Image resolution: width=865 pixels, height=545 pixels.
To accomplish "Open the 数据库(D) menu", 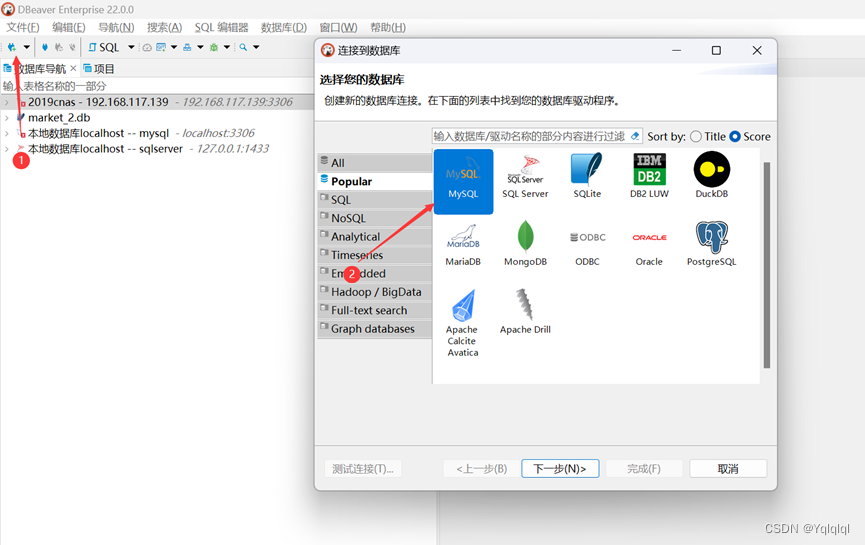I will [x=284, y=28].
